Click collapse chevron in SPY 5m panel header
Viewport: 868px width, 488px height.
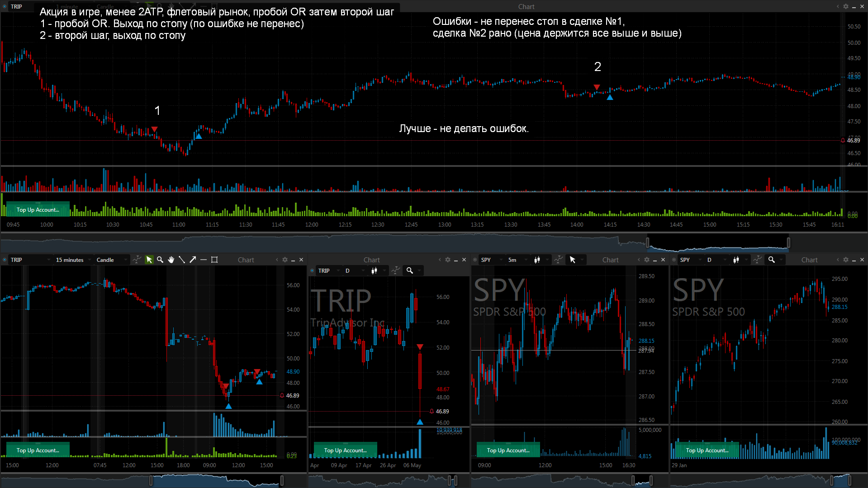coord(639,260)
